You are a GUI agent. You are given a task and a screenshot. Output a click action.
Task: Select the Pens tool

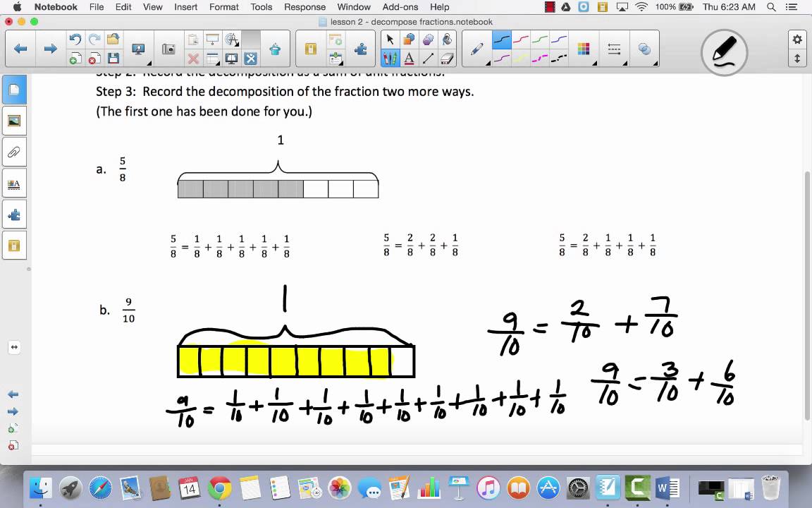point(390,58)
